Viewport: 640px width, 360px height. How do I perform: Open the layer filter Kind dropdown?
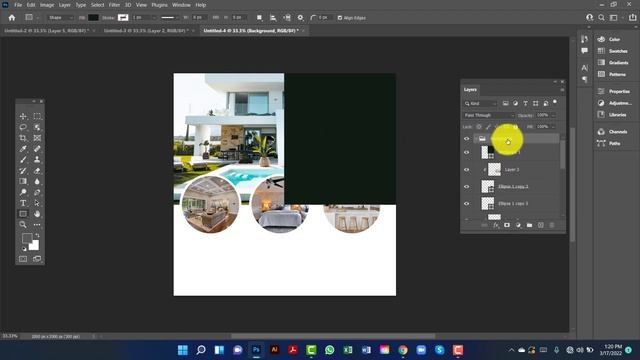tap(480, 104)
